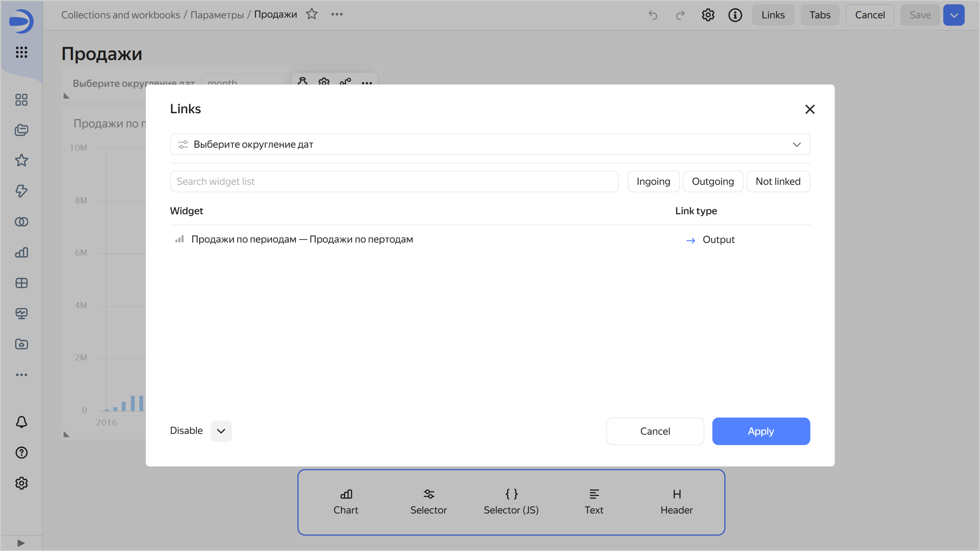Close the Links dialog with X
The image size is (980, 551).
point(810,109)
